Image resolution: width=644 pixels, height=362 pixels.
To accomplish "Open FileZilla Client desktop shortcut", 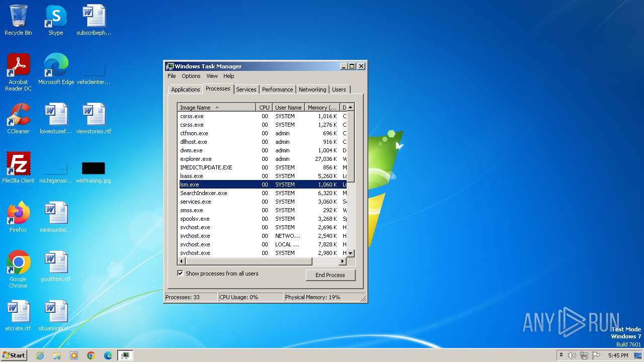I will 18,168.
